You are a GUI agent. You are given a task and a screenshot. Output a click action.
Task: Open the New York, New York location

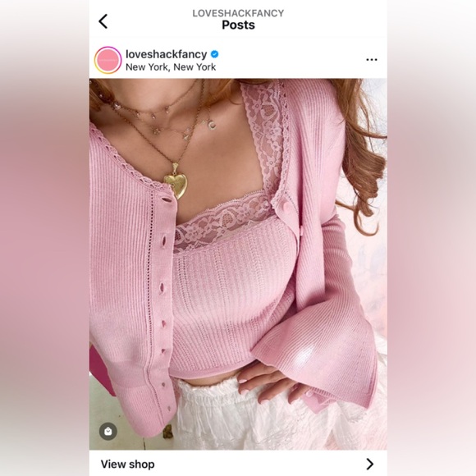coord(171,66)
